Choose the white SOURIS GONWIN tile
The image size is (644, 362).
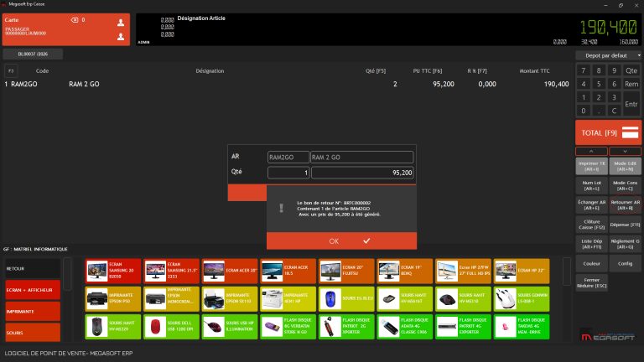coord(522,299)
